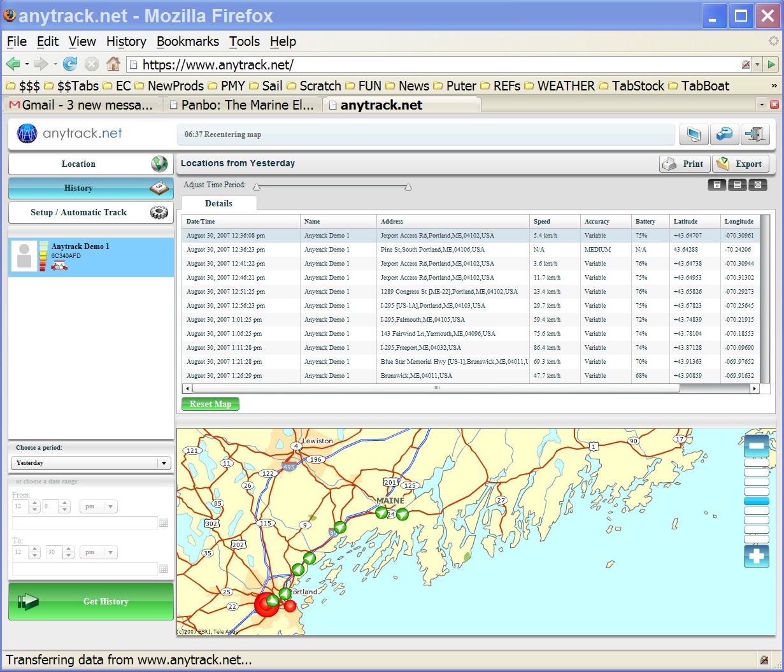The width and height of the screenshot is (784, 672).
Task: Increase the From hour with the up arrow
Action: 34,504
